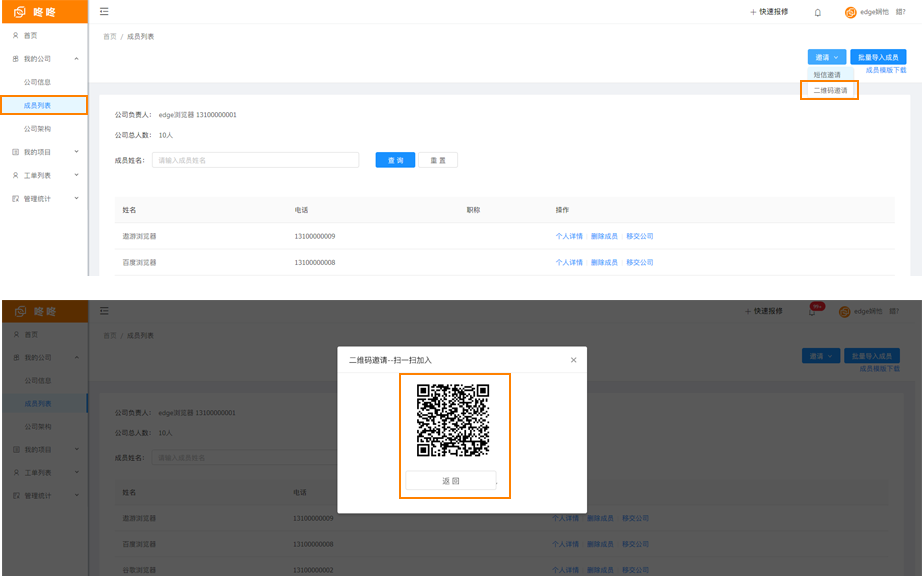922x576 pixels.
Task: Click the orange user avatar in upper header
Action: pos(851,12)
